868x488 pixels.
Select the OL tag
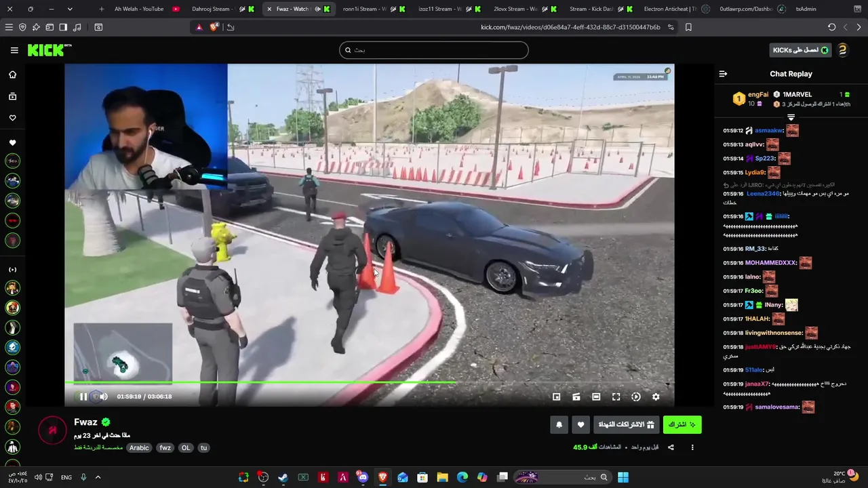click(185, 448)
